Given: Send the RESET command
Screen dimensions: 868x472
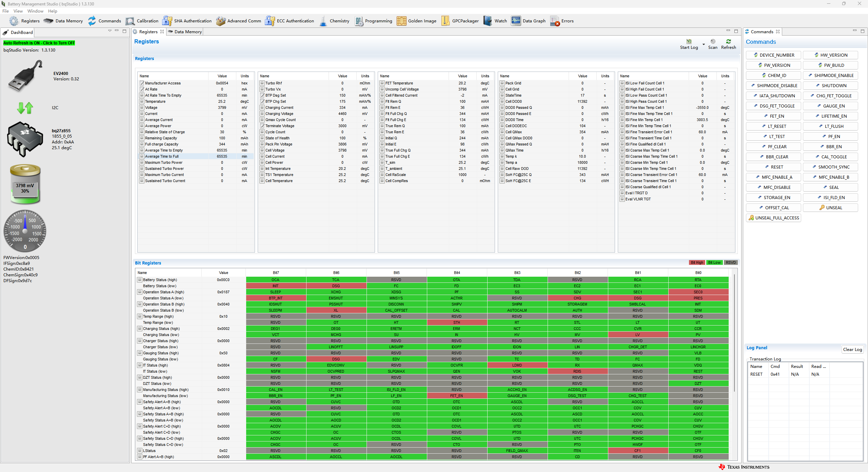Looking at the screenshot, I should (x=773, y=167).
